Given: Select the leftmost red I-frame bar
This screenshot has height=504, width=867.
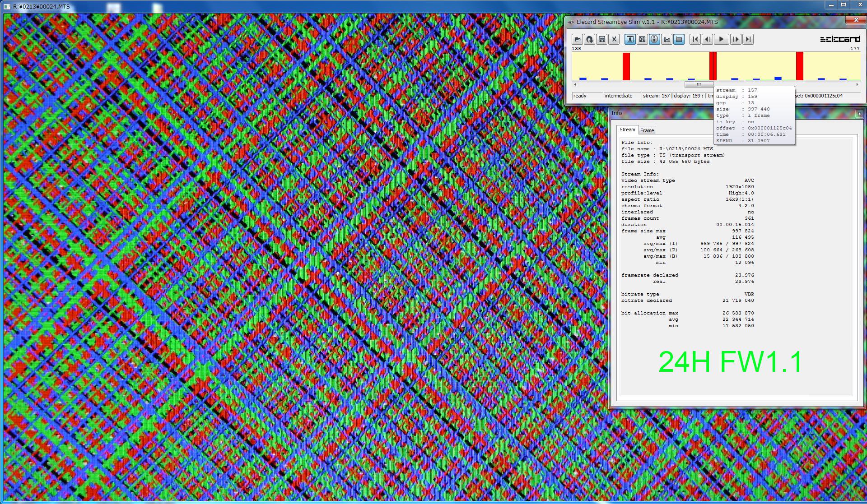Looking at the screenshot, I should 626,66.
